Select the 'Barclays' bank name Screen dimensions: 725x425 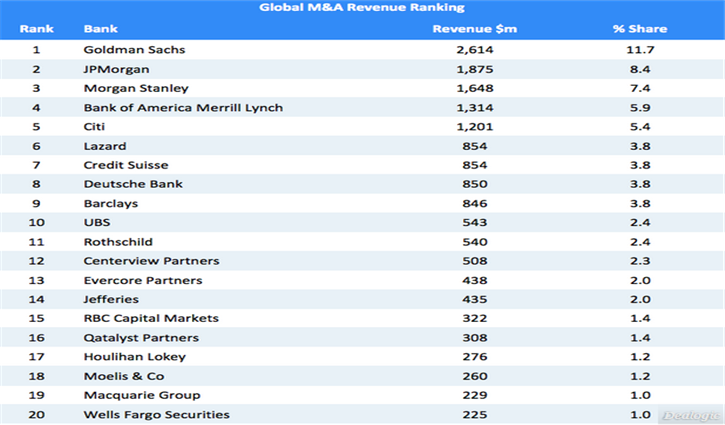click(111, 203)
